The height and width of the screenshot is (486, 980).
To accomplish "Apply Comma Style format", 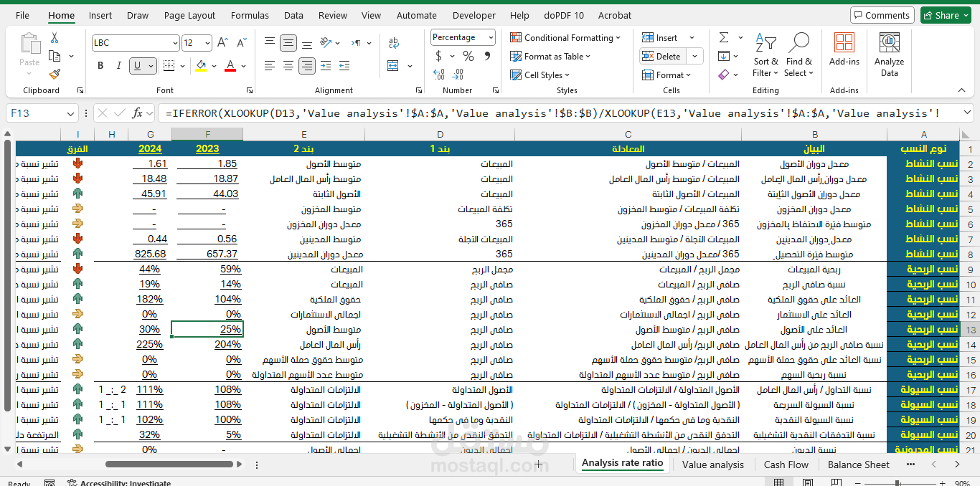I will point(488,56).
